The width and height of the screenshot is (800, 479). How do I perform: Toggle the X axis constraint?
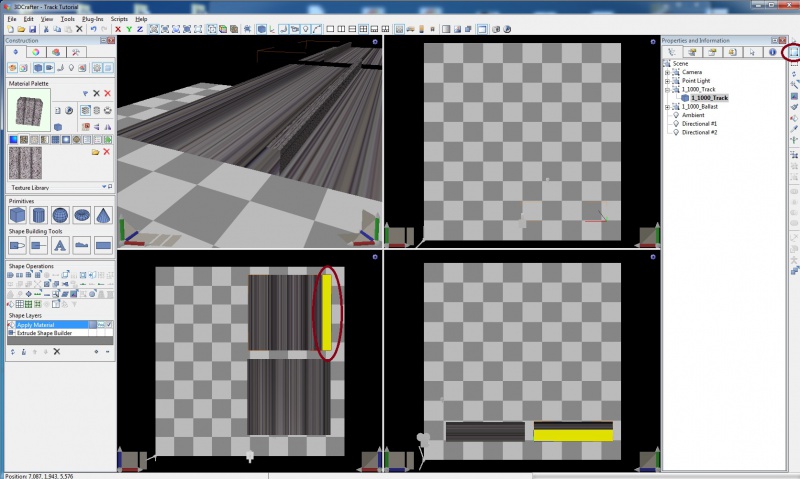(x=118, y=29)
